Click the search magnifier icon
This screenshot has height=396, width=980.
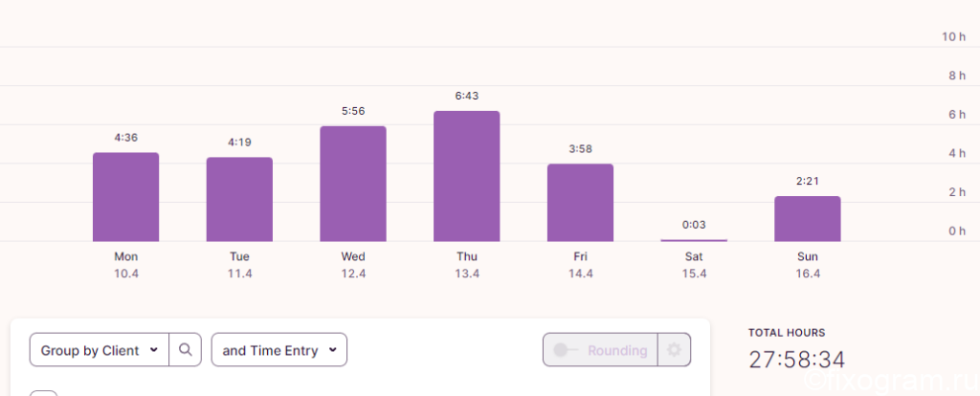coord(186,350)
